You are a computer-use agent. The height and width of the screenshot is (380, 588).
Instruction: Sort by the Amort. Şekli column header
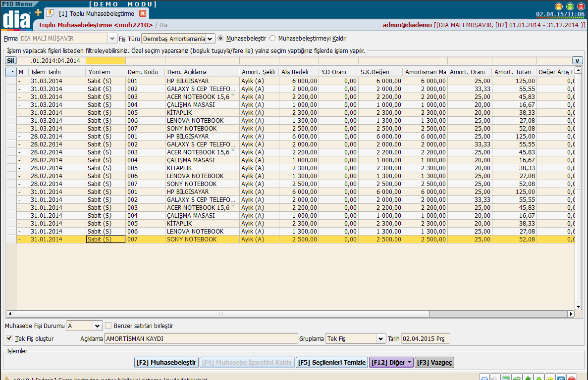point(259,72)
